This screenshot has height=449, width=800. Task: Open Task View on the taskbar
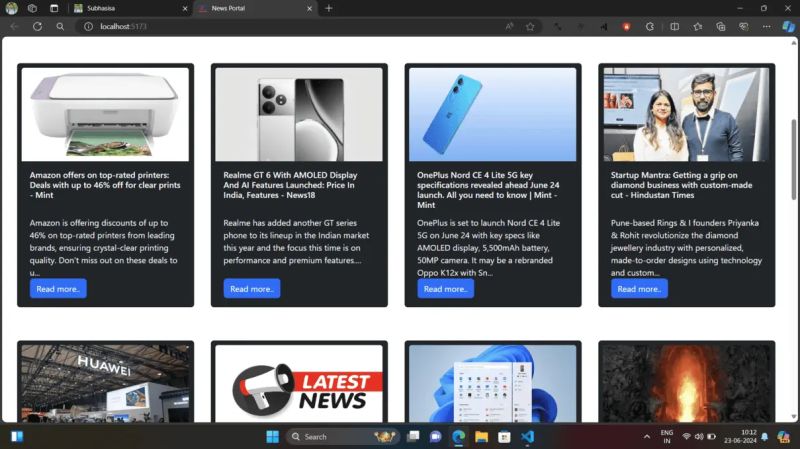point(413,437)
